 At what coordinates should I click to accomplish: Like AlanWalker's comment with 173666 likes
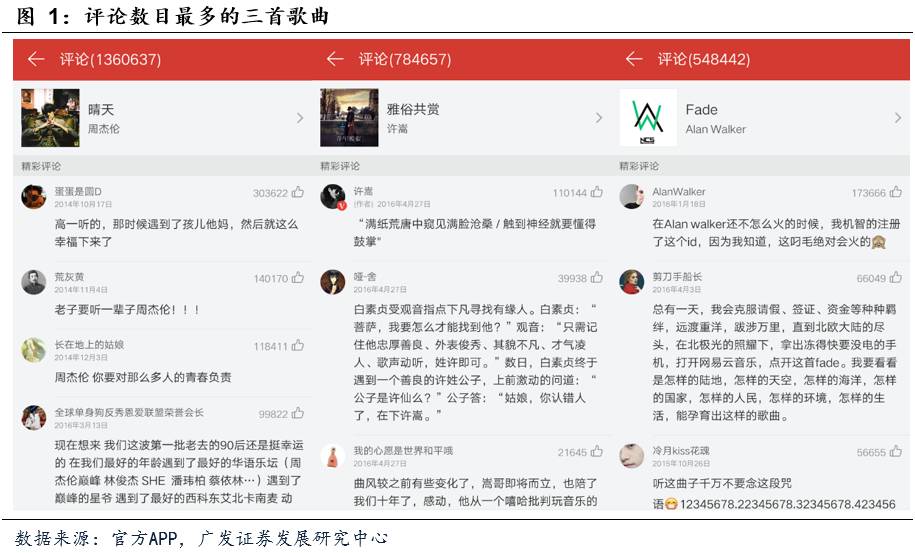(x=896, y=192)
